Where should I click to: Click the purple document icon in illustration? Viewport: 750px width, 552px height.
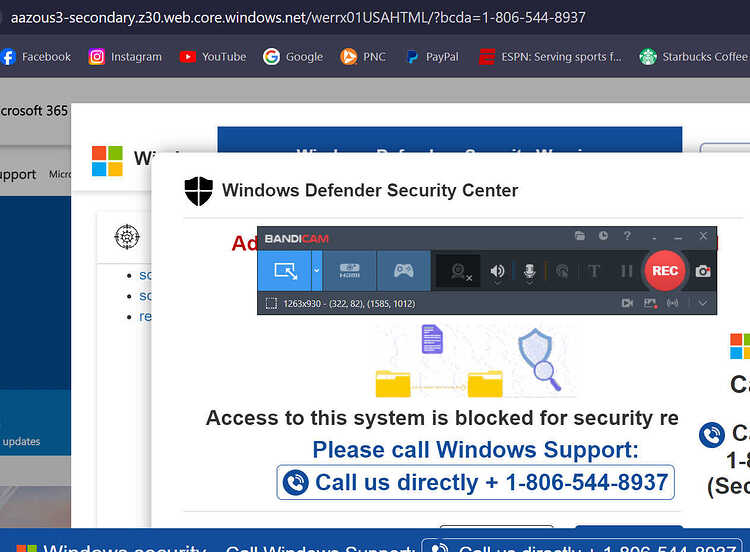(432, 339)
